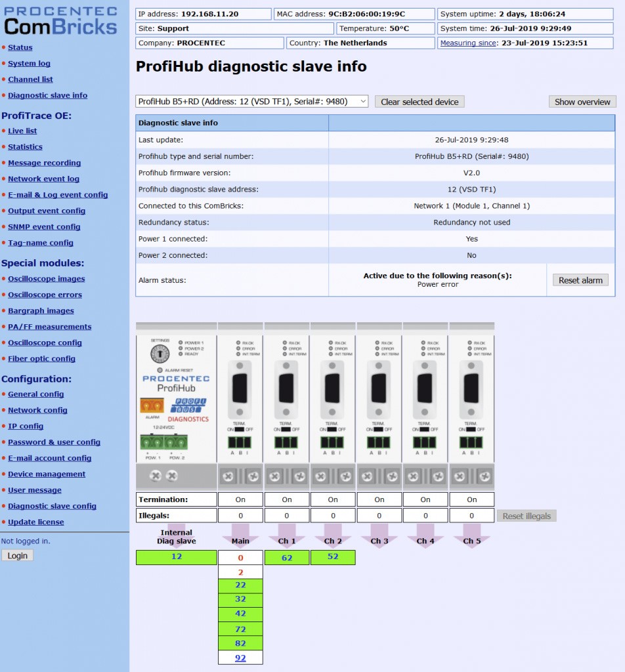The width and height of the screenshot is (625, 672).
Task: Open the Live list page
Action: 22,131
